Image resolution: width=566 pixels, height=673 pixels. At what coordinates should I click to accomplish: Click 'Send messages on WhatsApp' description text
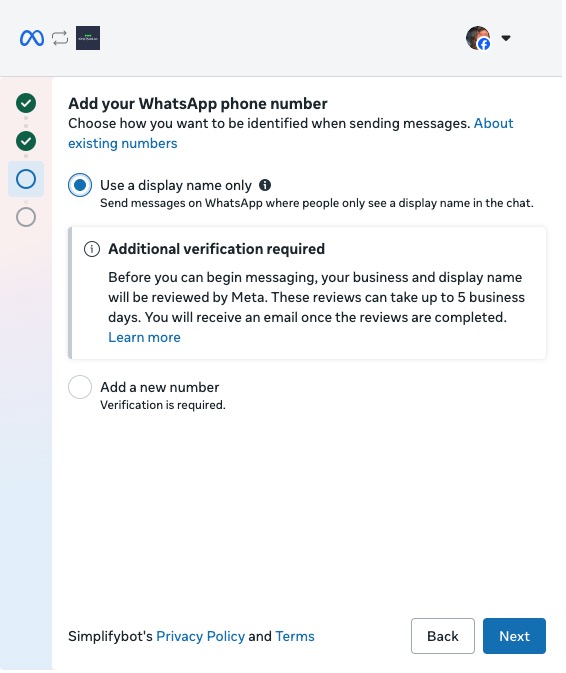(317, 203)
